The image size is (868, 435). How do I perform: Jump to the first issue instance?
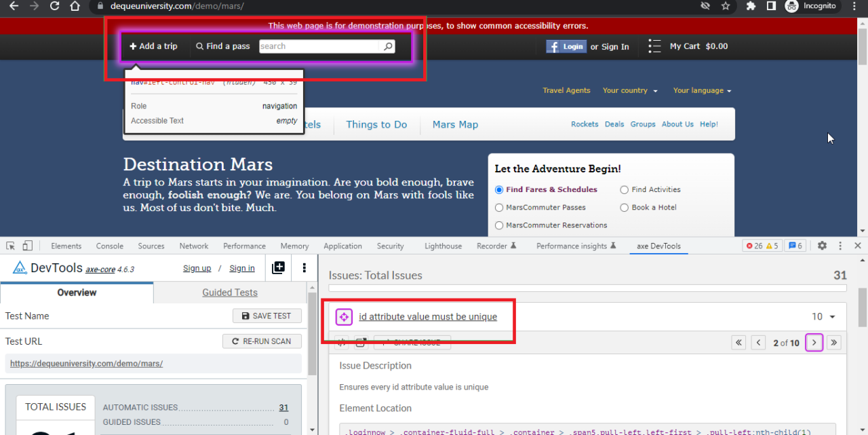point(738,343)
